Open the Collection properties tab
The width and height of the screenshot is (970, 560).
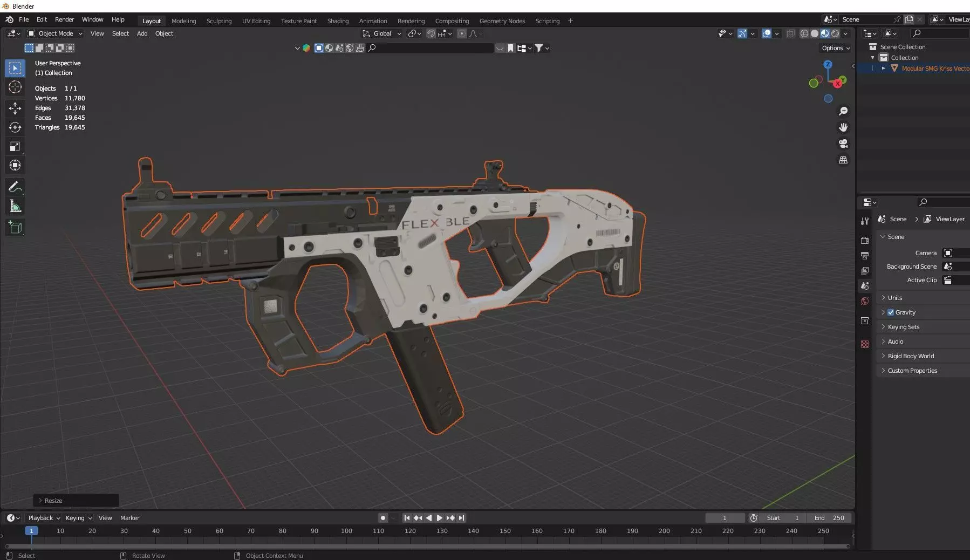point(865,320)
